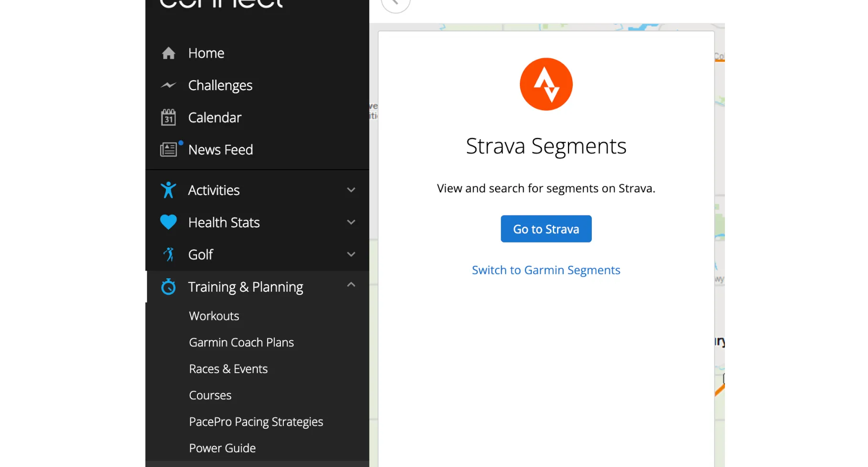
Task: Select the Golf swing icon
Action: (169, 254)
